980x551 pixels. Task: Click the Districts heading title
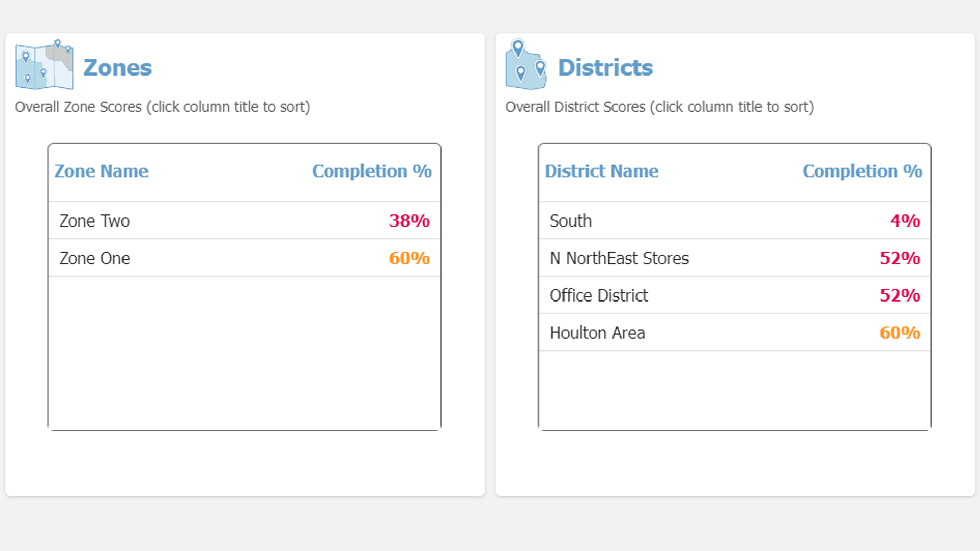605,68
